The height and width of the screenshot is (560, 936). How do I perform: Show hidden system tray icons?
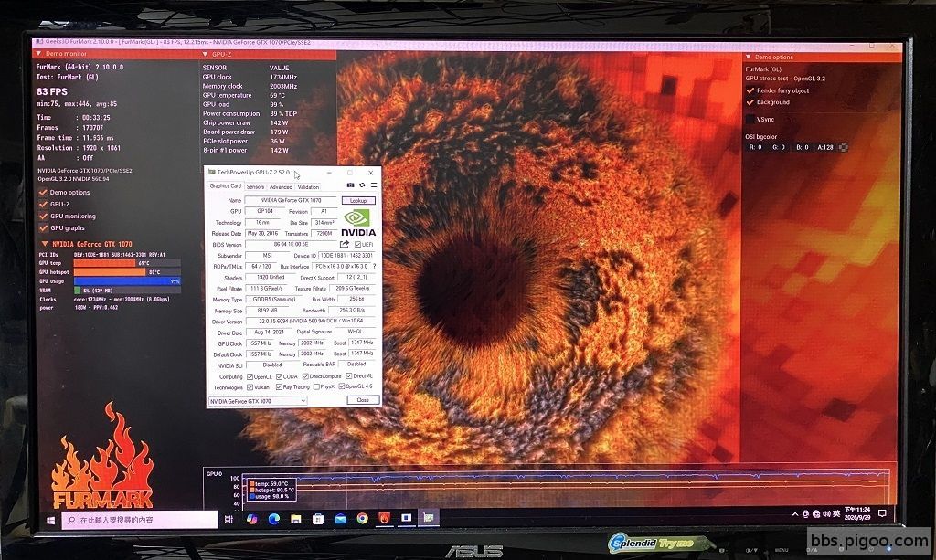[795, 514]
